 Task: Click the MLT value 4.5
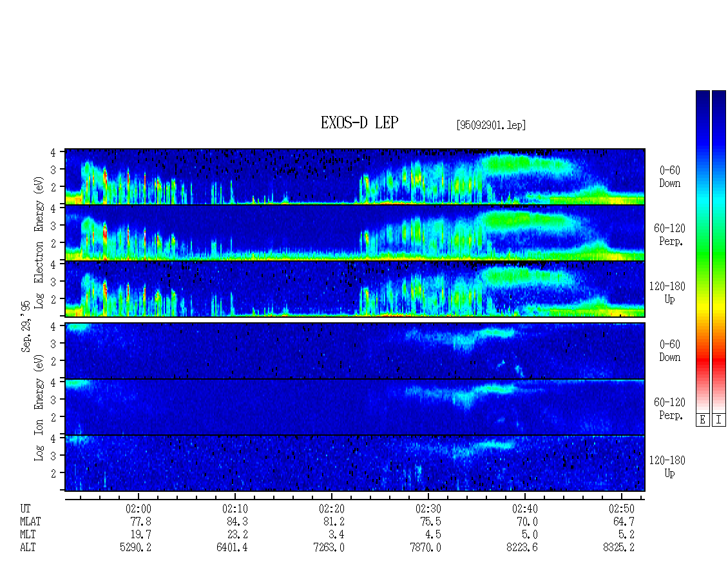coord(434,535)
